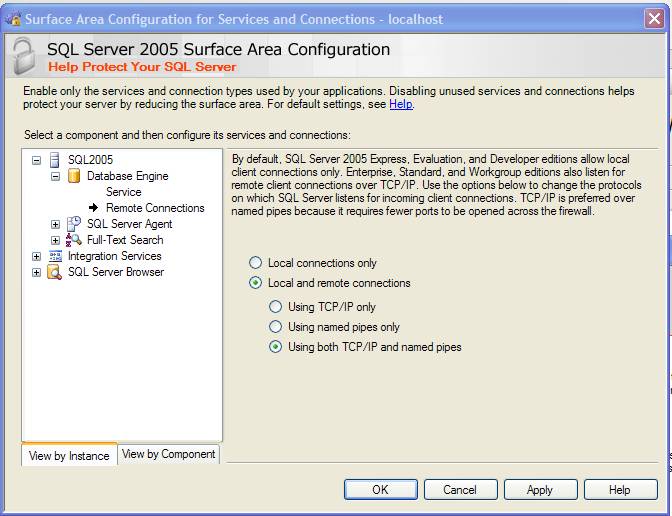Click the padlock icon in the header
The image size is (672, 516).
coord(24,56)
